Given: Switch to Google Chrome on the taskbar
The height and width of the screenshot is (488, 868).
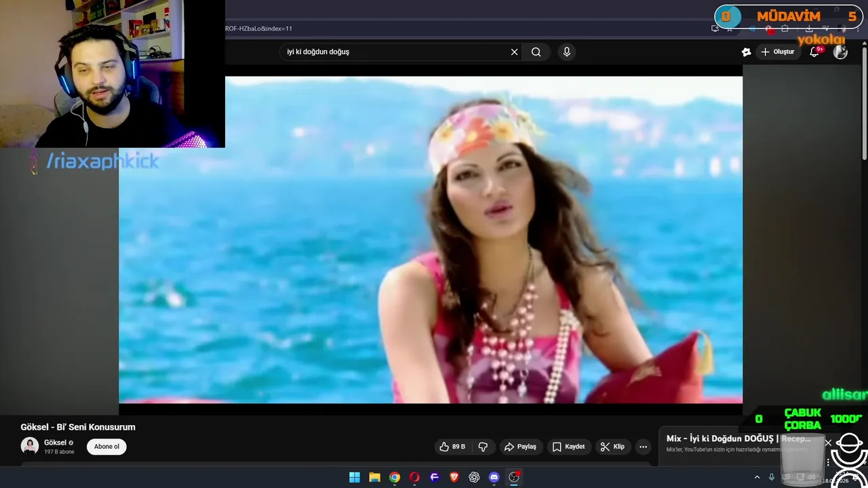Looking at the screenshot, I should pyautogui.click(x=395, y=477).
